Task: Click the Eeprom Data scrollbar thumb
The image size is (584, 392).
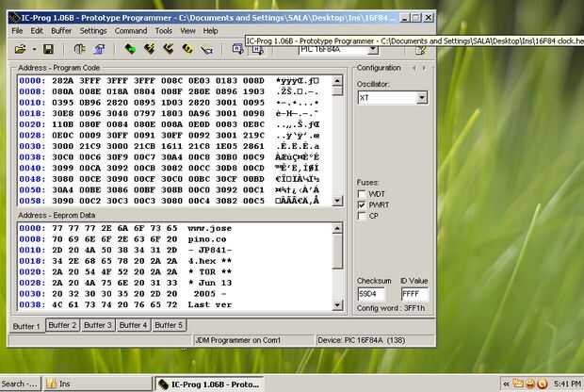Action: pos(337,252)
